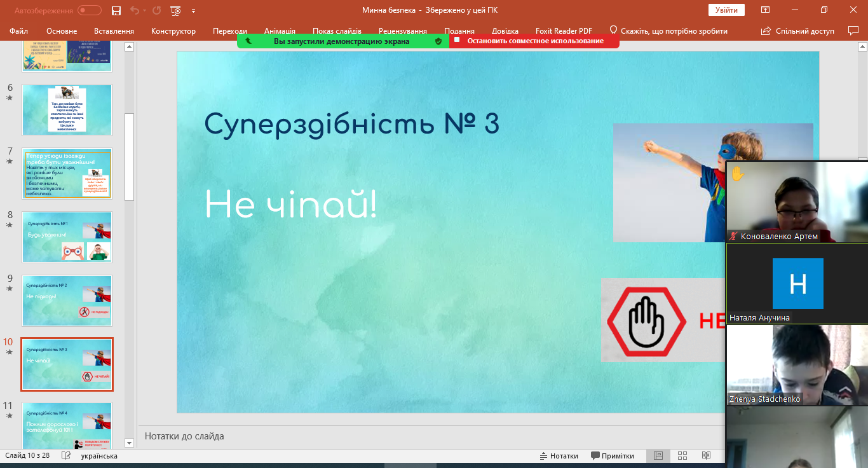The width and height of the screenshot is (868, 468).
Task: Select slide 6 thumbnail
Action: pyautogui.click(x=67, y=110)
